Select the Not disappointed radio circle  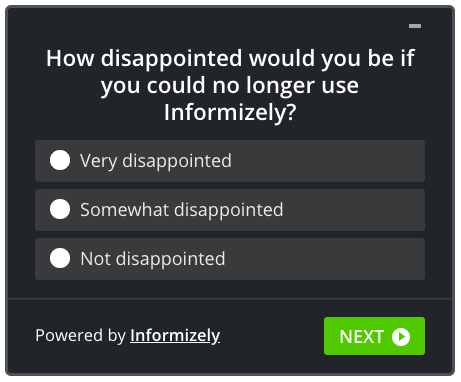[60, 258]
